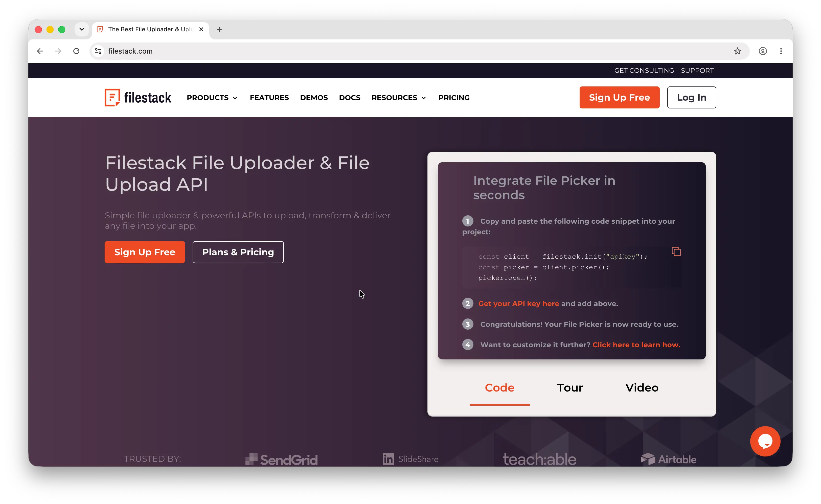Screen dimensions: 821x504
Task: Open the SUPPORT link
Action: coord(697,70)
